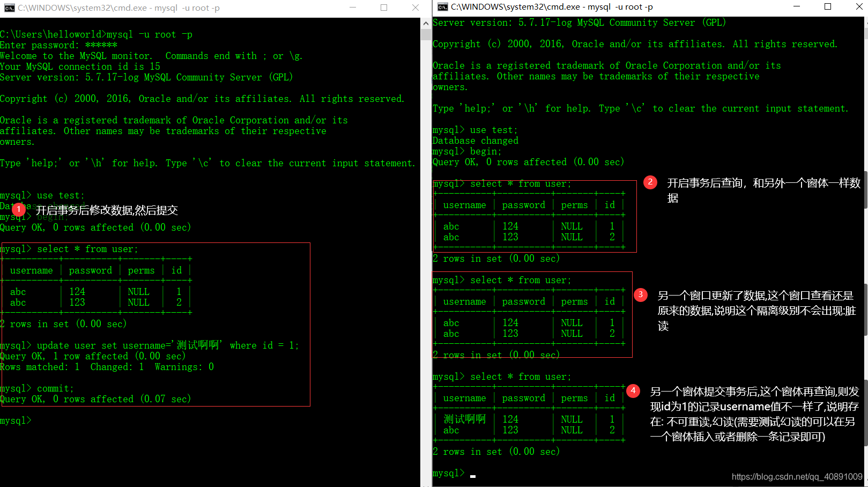Click 'Rows matched: 1 Changed: 1 Warnings: 0'
The height and width of the screenshot is (487, 868).
pyautogui.click(x=107, y=367)
